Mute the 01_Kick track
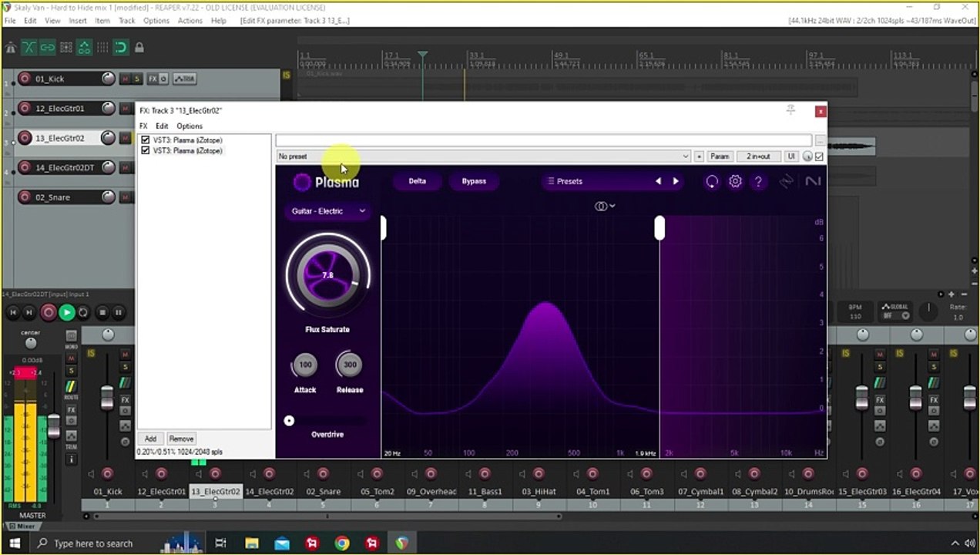Viewport: 980px width, 555px height. [125, 79]
